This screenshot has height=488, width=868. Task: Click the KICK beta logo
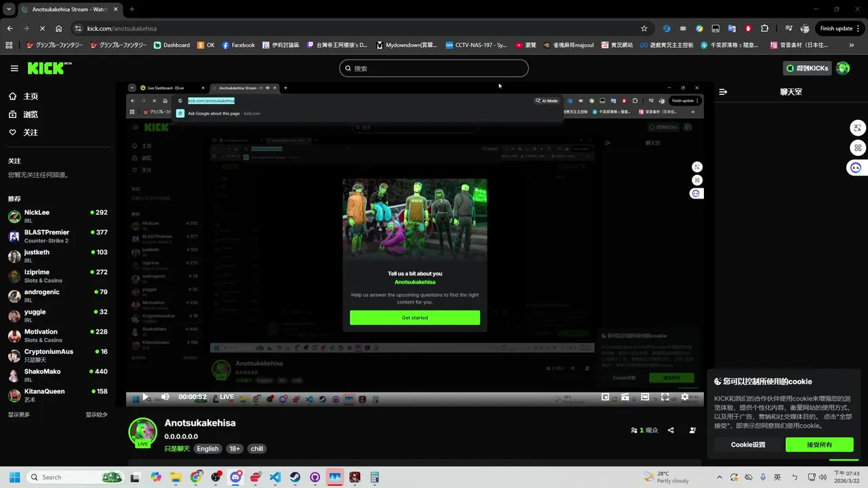point(50,68)
